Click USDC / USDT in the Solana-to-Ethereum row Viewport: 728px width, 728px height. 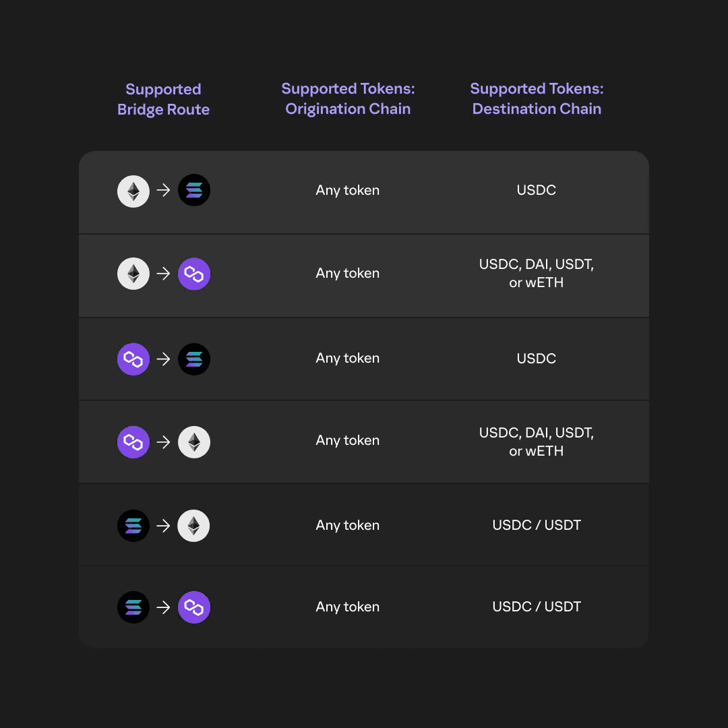click(537, 525)
